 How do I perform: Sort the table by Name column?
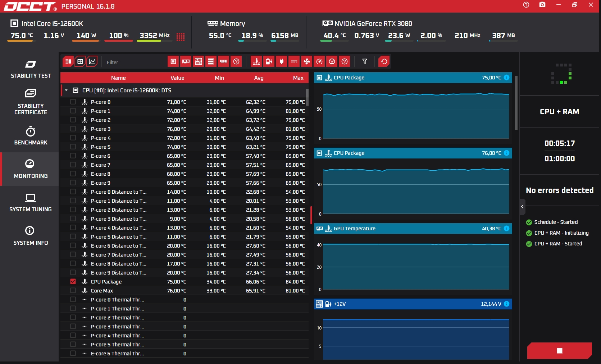click(118, 78)
